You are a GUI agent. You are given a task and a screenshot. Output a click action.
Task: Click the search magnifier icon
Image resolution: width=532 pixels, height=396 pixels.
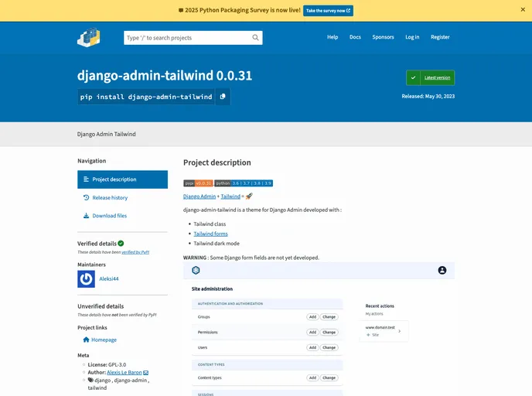point(255,38)
